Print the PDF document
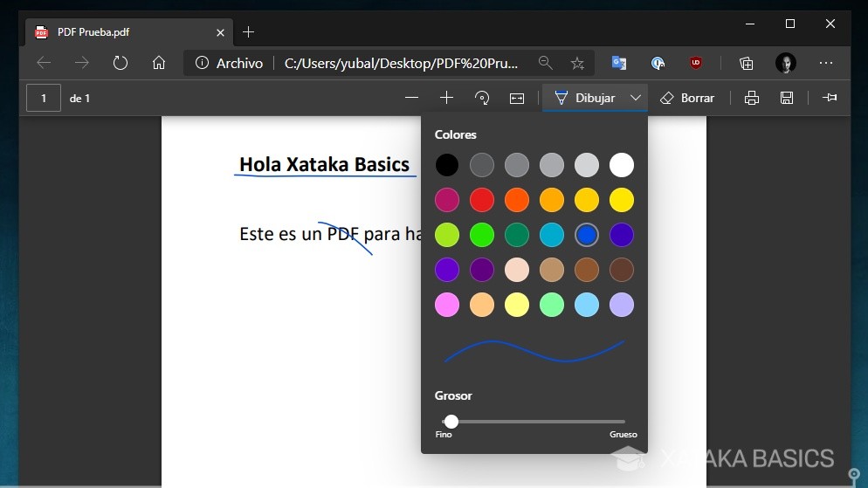Viewport: 868px width, 488px height. coord(752,98)
